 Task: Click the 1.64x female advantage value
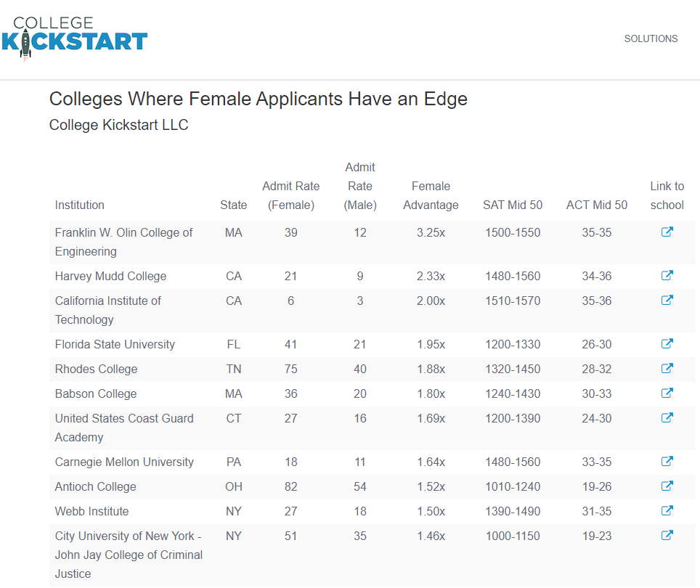431,462
